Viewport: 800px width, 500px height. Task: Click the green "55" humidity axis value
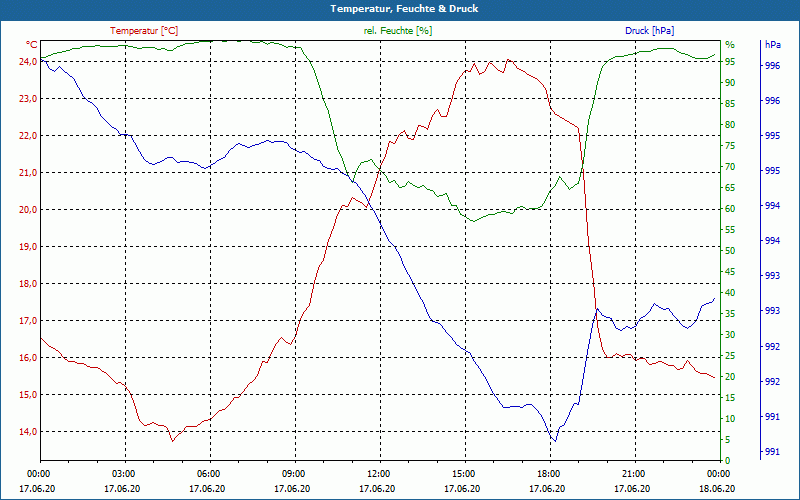pos(730,230)
